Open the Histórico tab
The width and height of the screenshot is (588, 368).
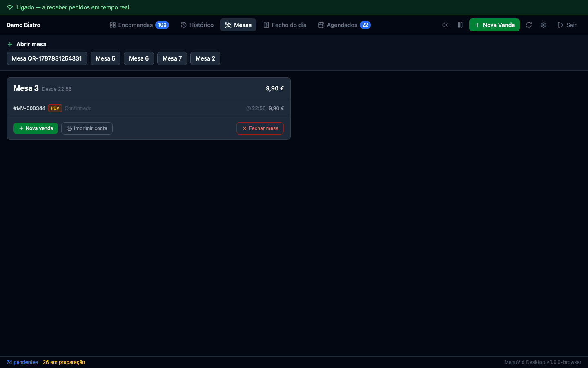197,25
